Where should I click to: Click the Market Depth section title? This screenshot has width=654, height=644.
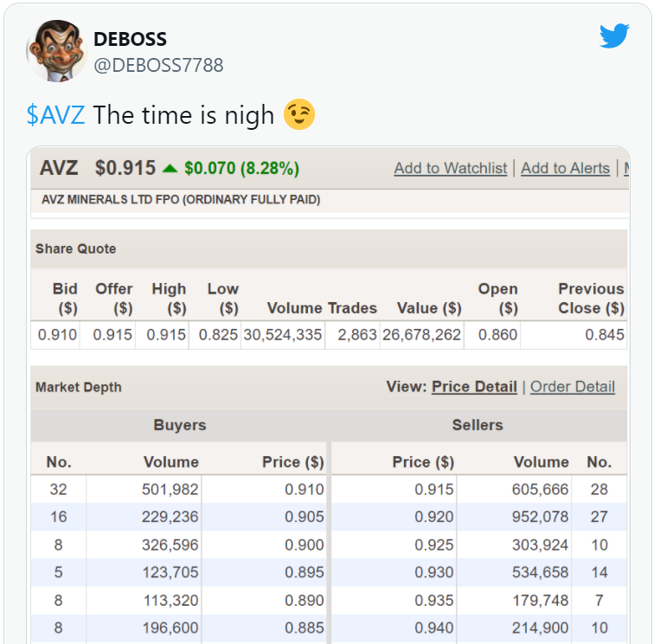(79, 387)
